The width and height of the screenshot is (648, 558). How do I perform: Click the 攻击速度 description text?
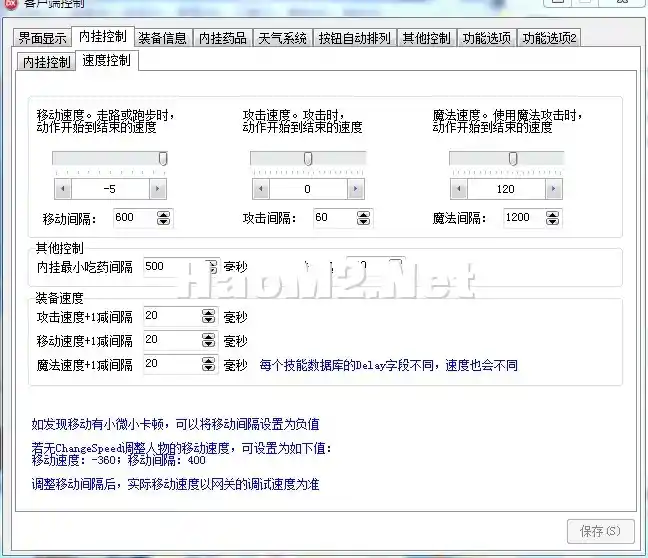click(303, 121)
